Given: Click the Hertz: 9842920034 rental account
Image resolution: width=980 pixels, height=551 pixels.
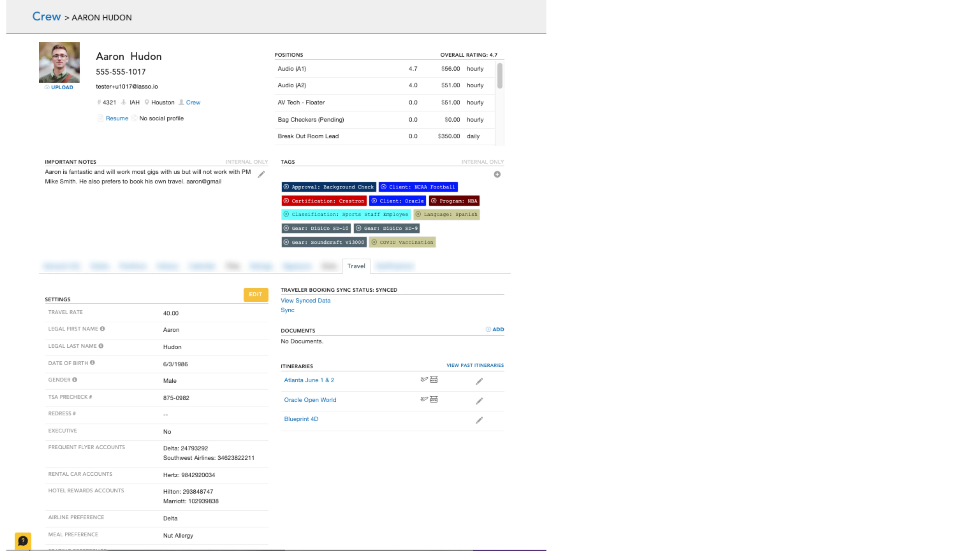Looking at the screenshot, I should coord(189,475).
